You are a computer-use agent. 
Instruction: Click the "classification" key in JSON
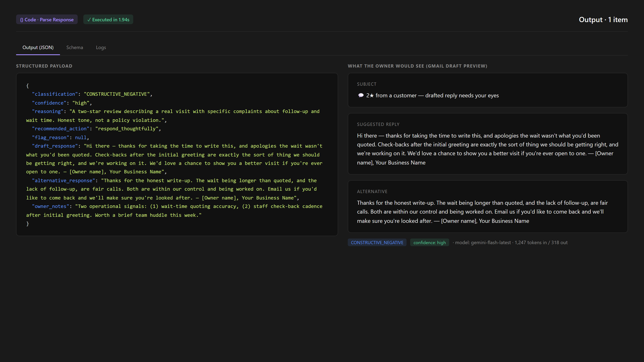(55, 94)
